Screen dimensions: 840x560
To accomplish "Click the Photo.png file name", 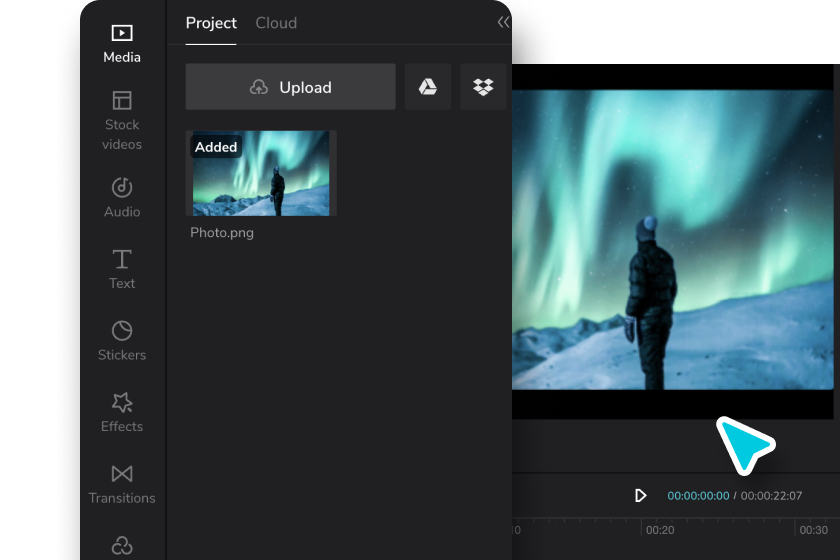I will click(222, 233).
